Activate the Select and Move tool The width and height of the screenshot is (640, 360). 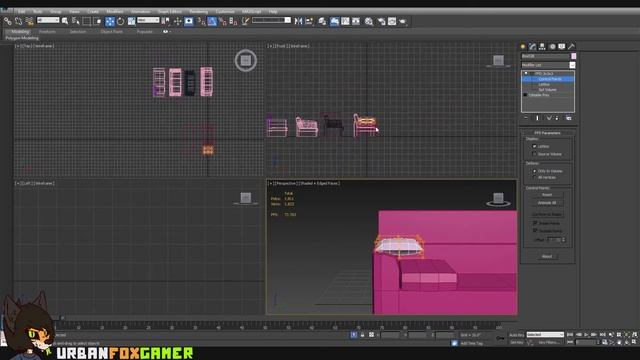110,21
